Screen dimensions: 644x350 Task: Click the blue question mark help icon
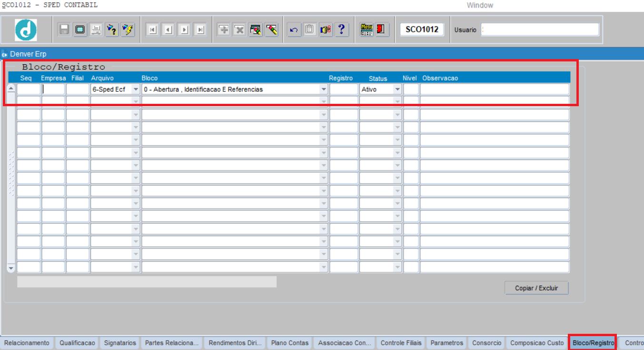point(341,30)
